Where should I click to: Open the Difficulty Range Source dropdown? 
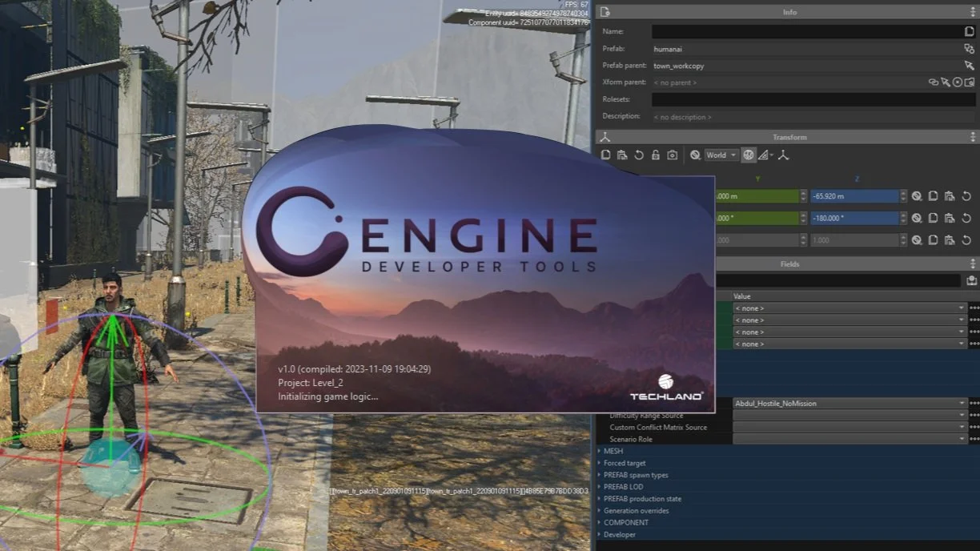coord(849,415)
